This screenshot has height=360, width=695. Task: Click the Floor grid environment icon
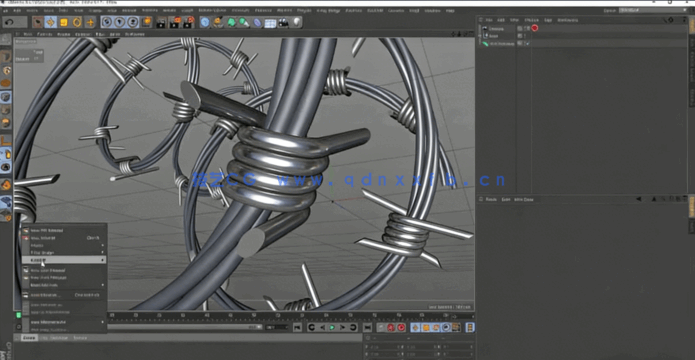pos(270,23)
